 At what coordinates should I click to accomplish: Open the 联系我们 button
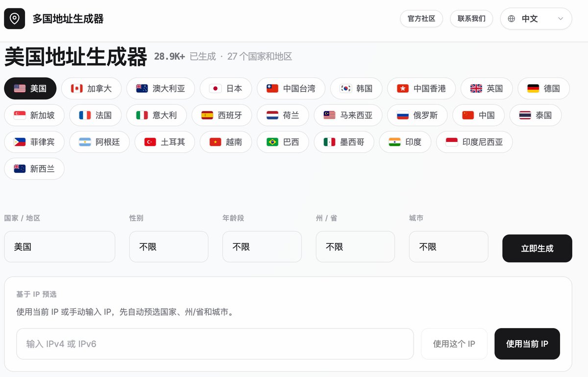[471, 19]
